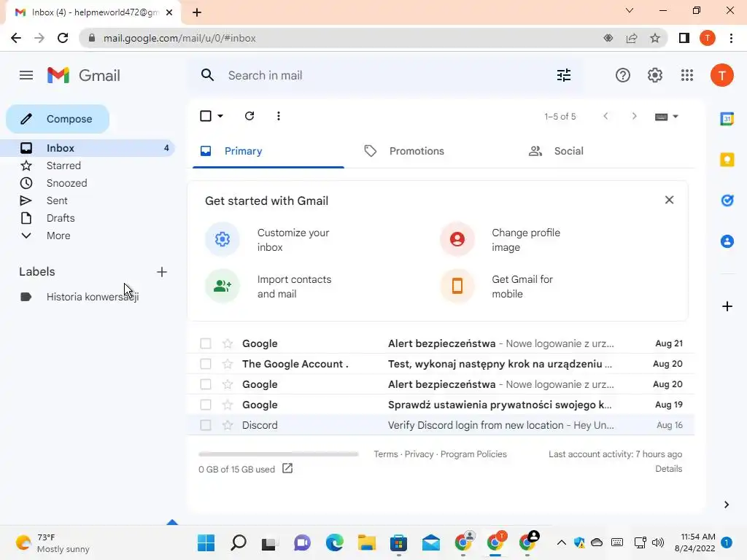
Task: Click the storage usage bar
Action: (x=278, y=454)
